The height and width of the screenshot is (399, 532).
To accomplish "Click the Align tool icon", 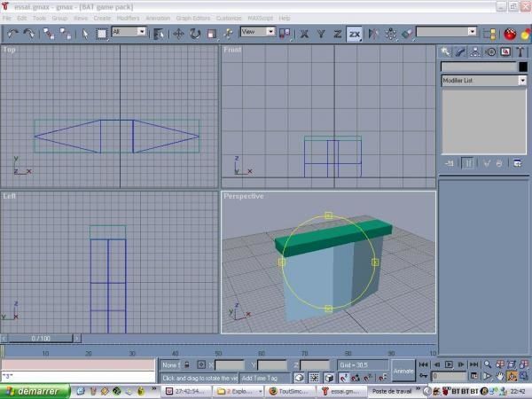I will click(x=407, y=34).
